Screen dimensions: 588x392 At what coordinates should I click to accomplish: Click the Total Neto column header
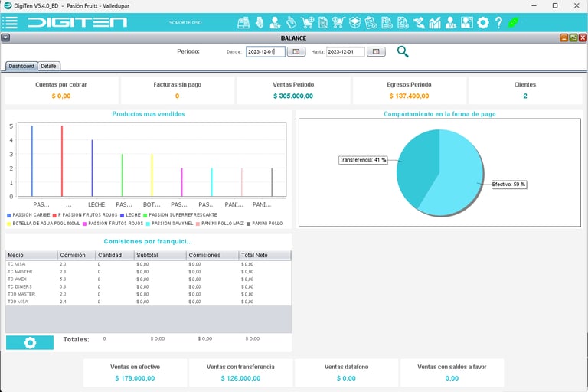265,255
